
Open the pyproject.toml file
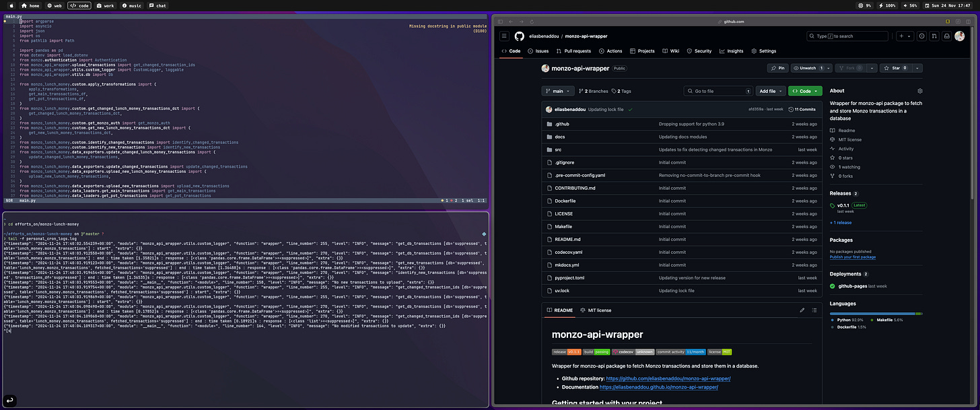[x=569, y=277]
